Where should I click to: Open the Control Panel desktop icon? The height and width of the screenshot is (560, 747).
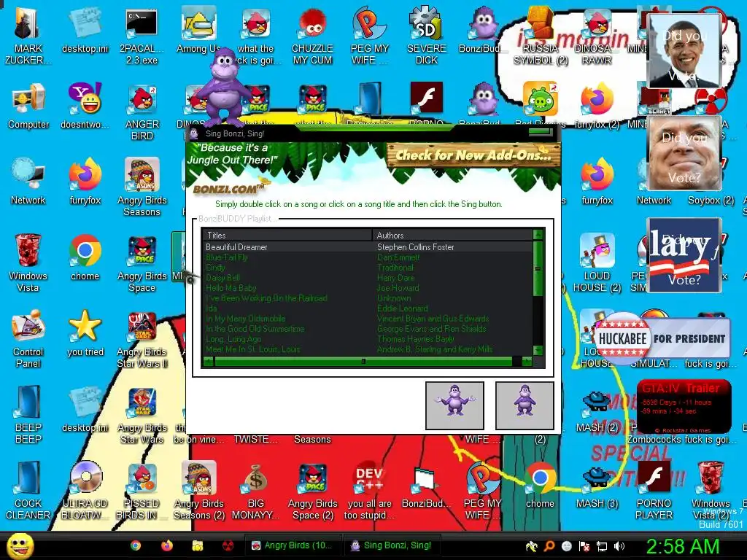28,339
